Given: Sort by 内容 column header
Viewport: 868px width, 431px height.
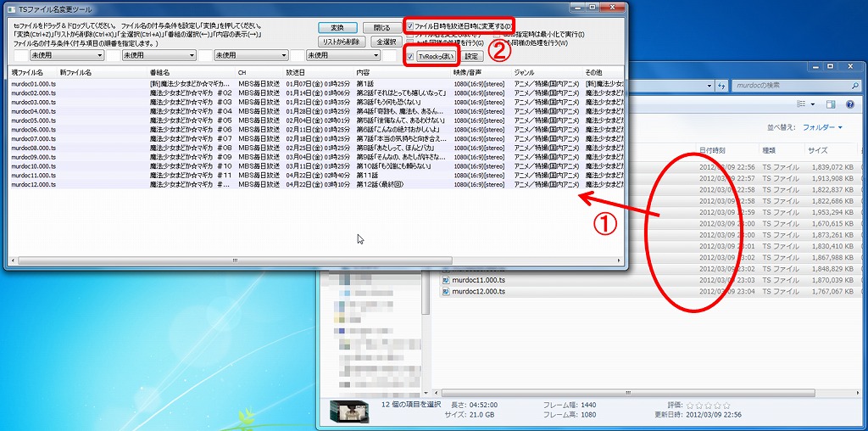Looking at the screenshot, I should click(403, 73).
